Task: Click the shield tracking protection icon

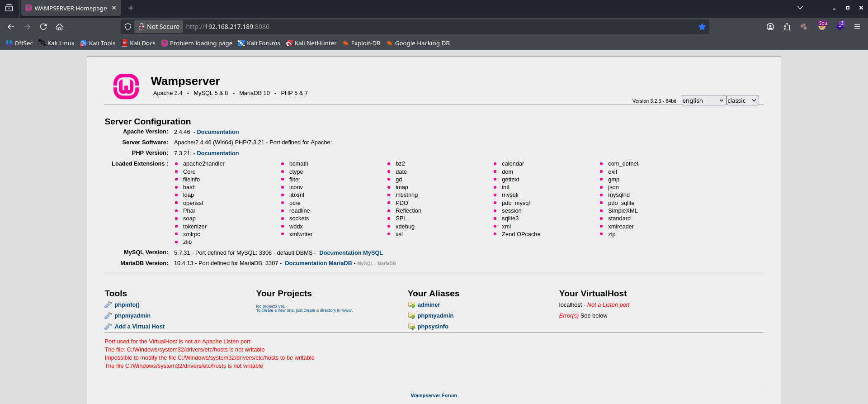Action: 128,27
